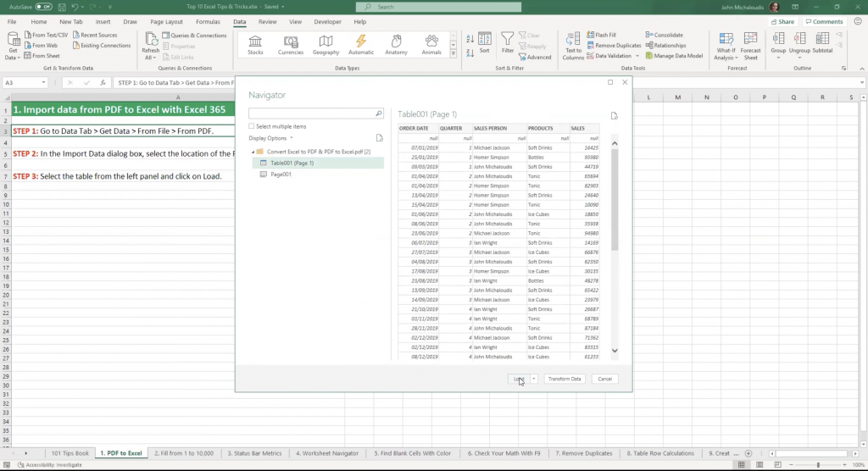Switch to the Formulas ribbon tab
868x471 pixels.
pyautogui.click(x=208, y=21)
